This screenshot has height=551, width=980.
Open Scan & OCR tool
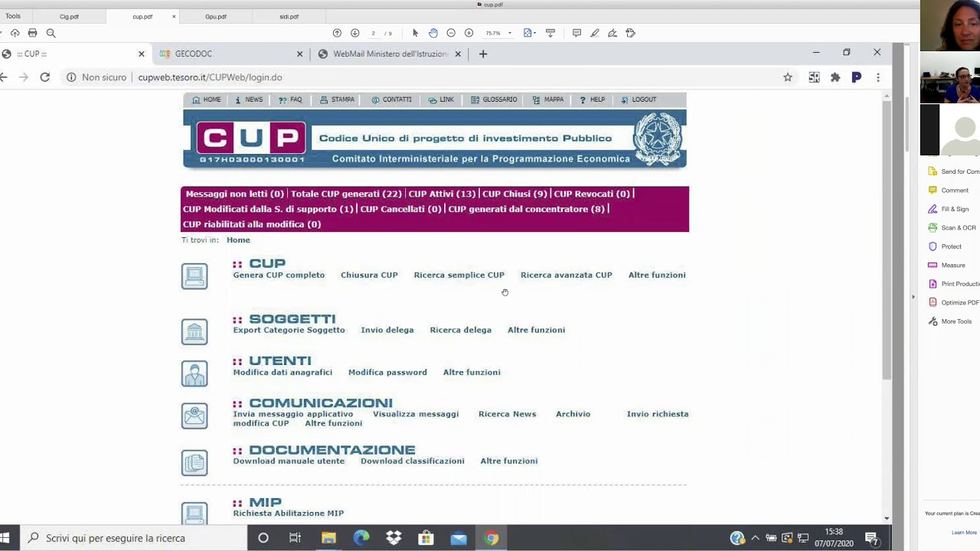pyautogui.click(x=952, y=228)
